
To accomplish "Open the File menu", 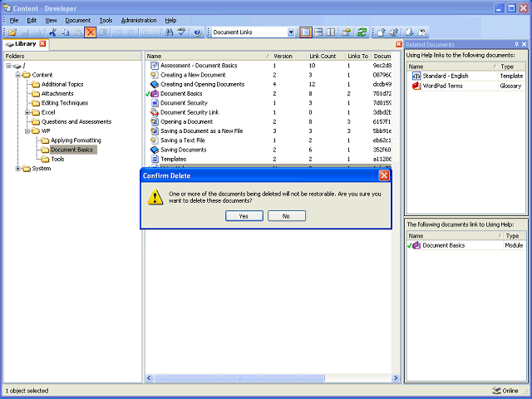I will (x=14, y=20).
